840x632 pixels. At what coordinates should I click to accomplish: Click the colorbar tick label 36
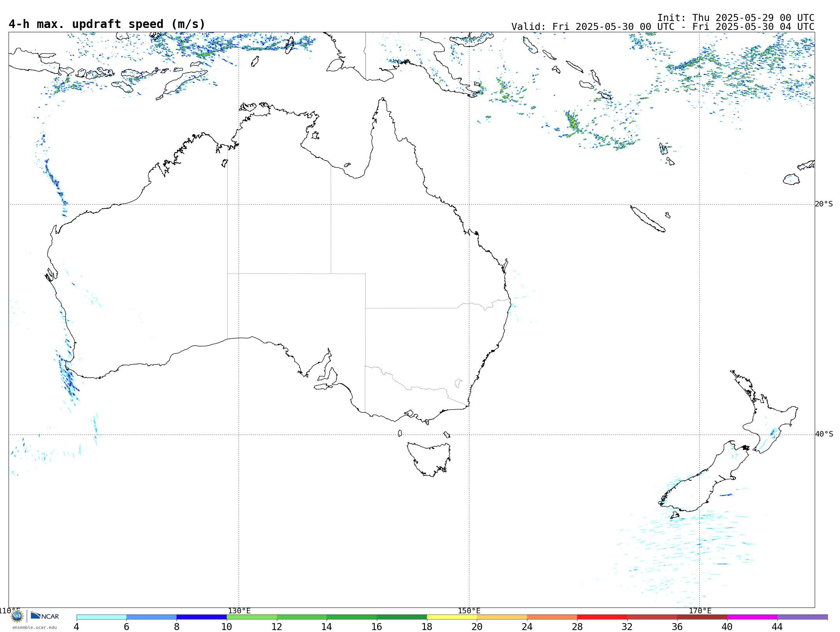[x=677, y=627]
